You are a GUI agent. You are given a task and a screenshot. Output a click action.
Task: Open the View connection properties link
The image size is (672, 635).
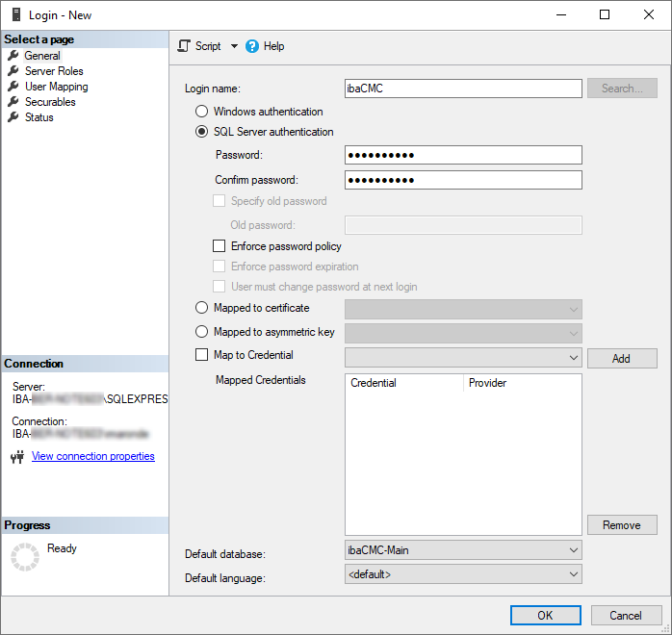point(93,456)
